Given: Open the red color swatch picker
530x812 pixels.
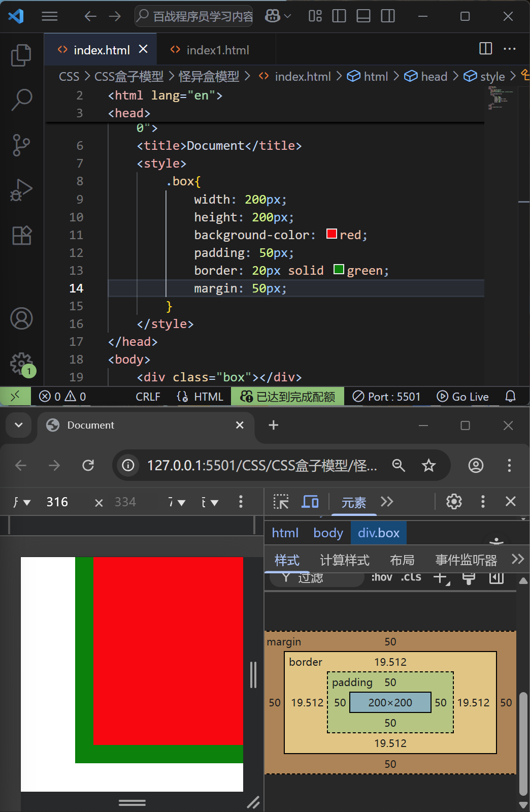Looking at the screenshot, I should click(332, 234).
